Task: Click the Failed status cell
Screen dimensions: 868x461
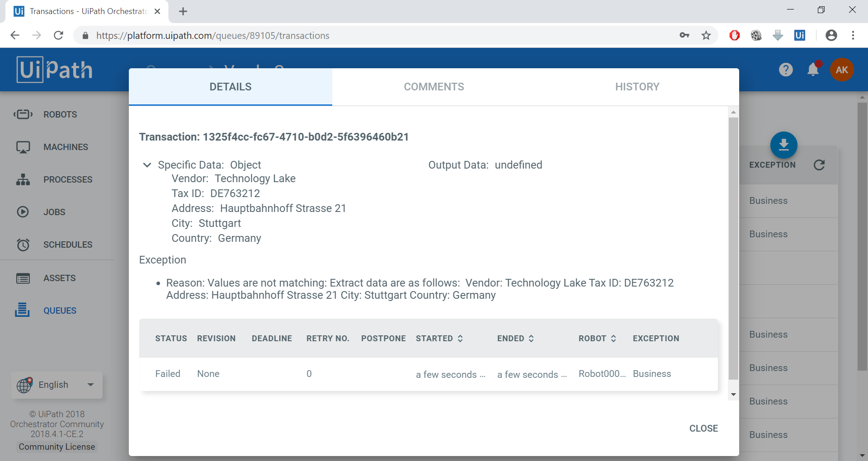Action: click(168, 374)
